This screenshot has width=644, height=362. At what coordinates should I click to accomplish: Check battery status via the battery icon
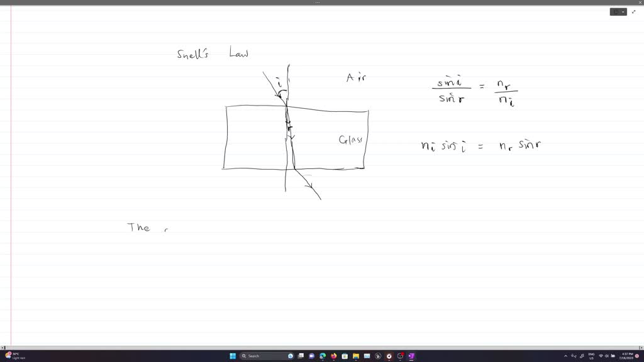[x=613, y=356]
